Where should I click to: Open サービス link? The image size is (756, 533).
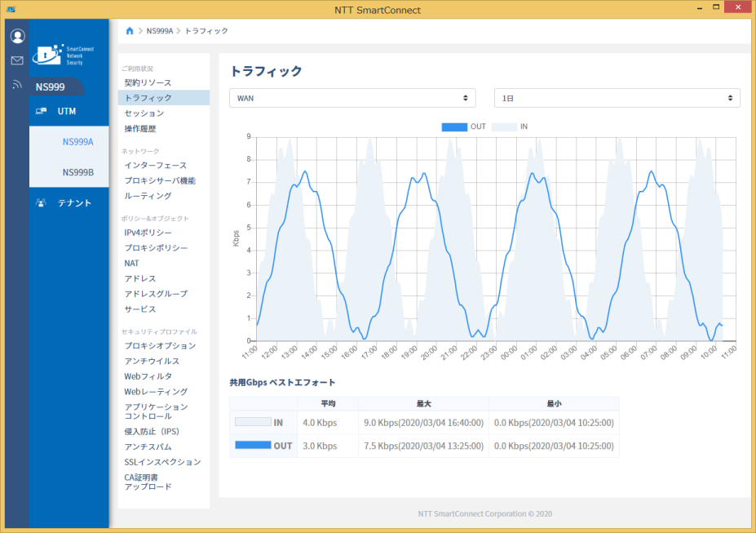pyautogui.click(x=139, y=309)
